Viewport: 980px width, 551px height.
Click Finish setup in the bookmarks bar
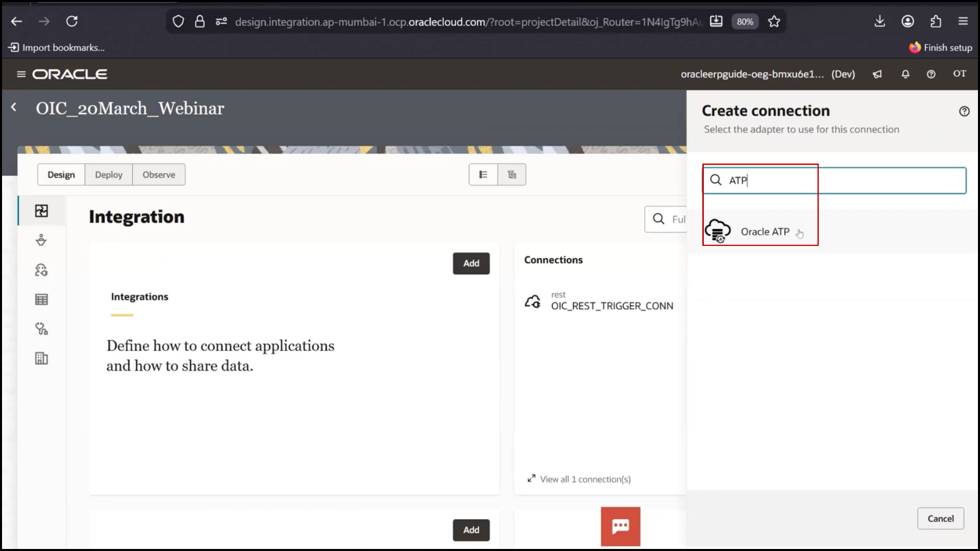point(941,47)
